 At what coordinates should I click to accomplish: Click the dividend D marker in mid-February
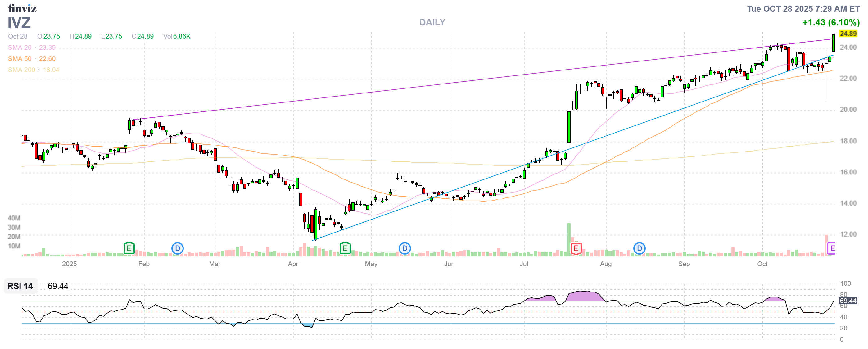click(177, 249)
